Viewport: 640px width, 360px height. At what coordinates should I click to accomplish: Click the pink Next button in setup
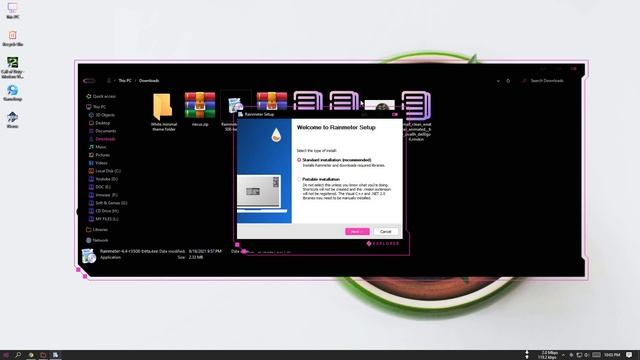[357, 231]
